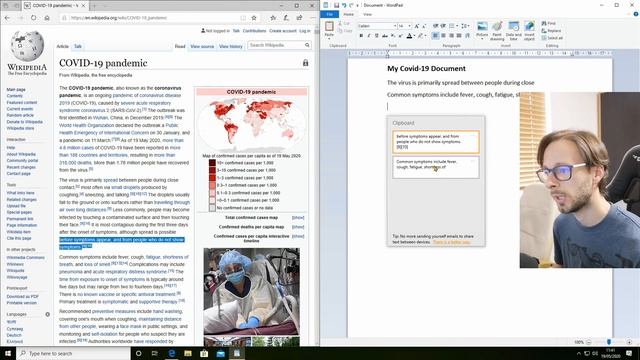Click the Cut button in WordPad clipboard group

pyautogui.click(x=345, y=23)
